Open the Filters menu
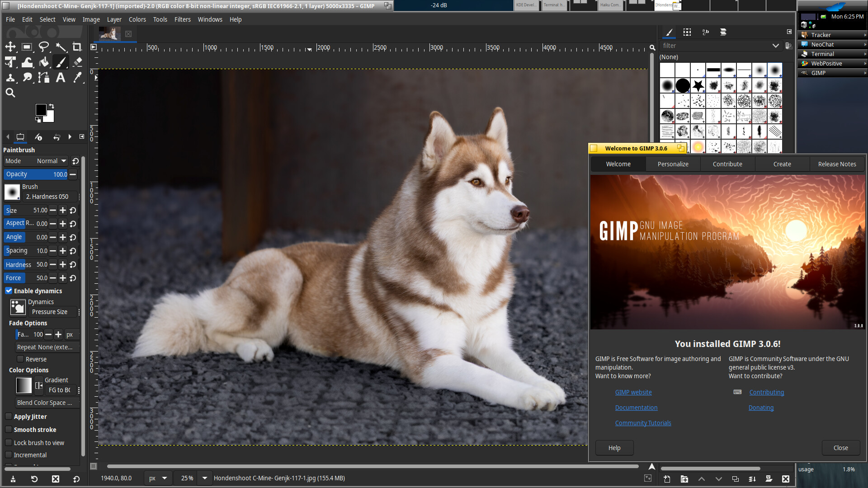Image resolution: width=868 pixels, height=488 pixels. point(182,19)
